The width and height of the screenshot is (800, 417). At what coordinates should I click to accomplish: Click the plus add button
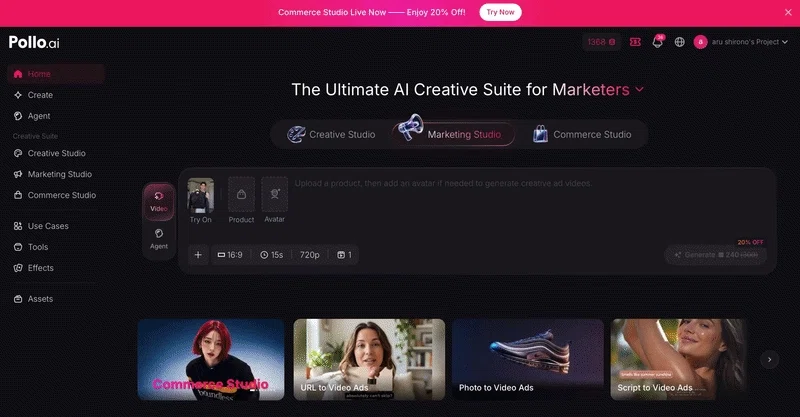pyautogui.click(x=198, y=255)
